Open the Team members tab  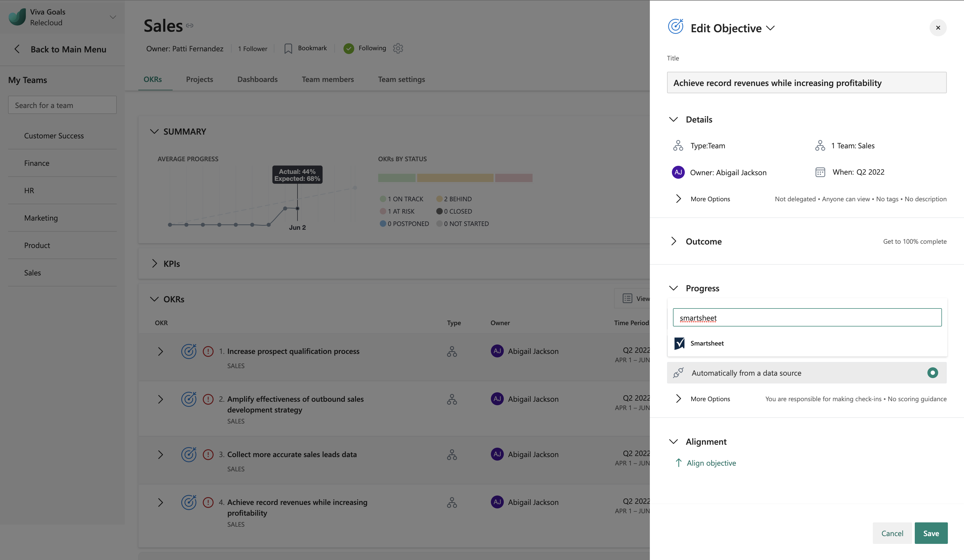pyautogui.click(x=327, y=79)
